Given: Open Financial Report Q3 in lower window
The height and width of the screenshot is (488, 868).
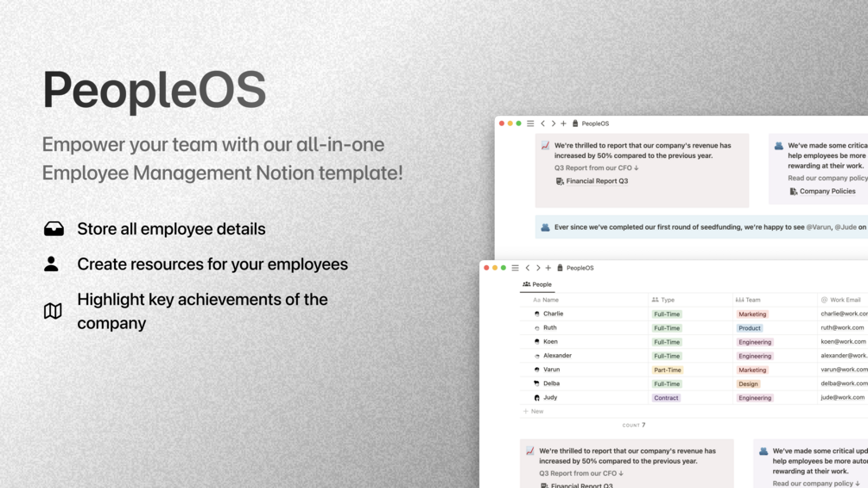Looking at the screenshot, I should coord(582,485).
